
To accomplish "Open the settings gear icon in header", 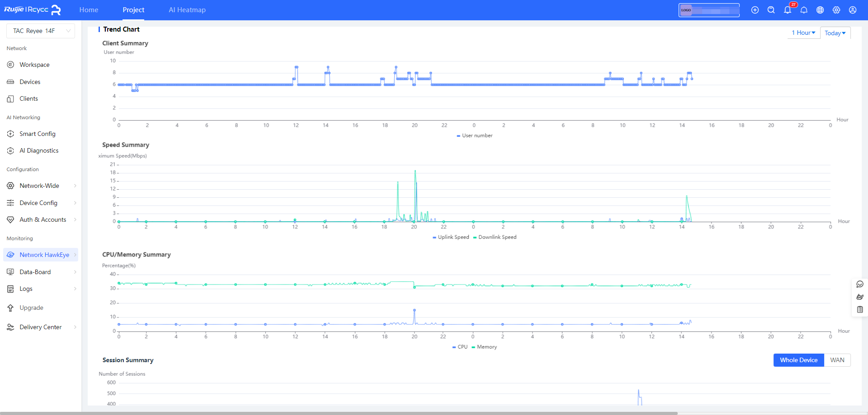I will [x=836, y=10].
